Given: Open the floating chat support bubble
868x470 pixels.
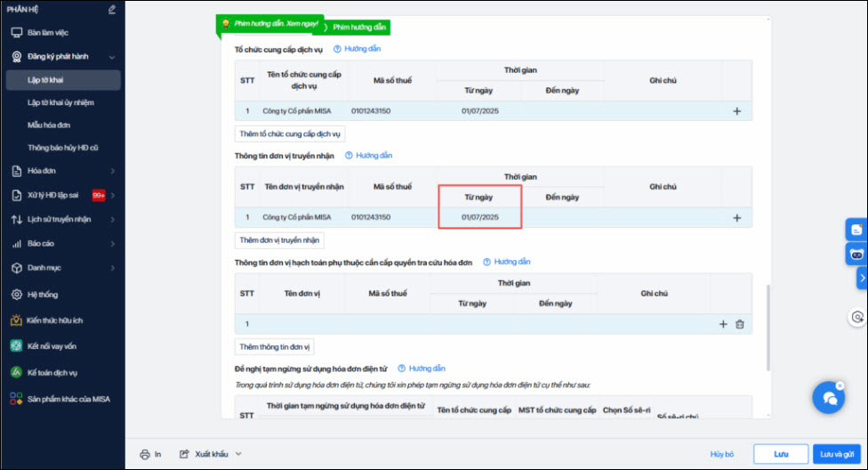Looking at the screenshot, I should (829, 397).
